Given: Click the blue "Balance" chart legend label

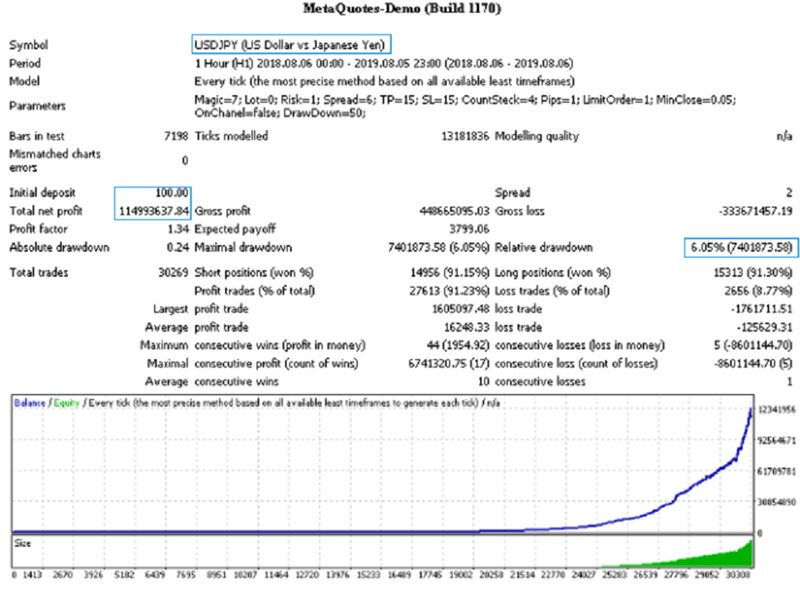Looking at the screenshot, I should (30, 404).
